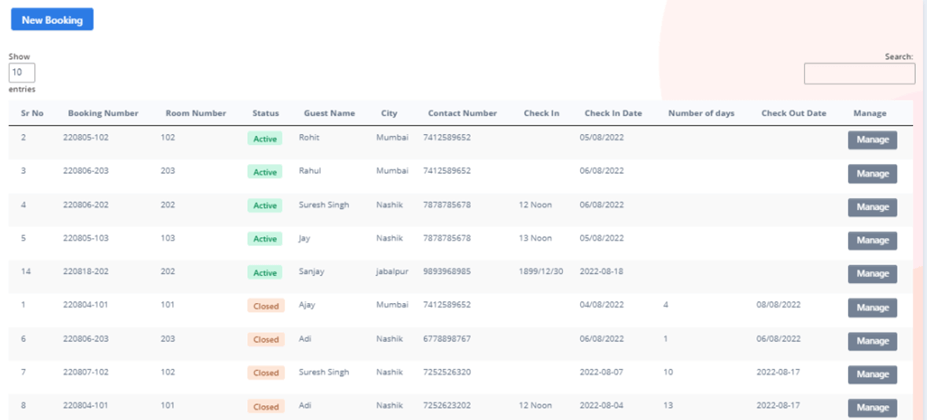
Task: Click check in date 04/08/2022
Action: [602, 305]
